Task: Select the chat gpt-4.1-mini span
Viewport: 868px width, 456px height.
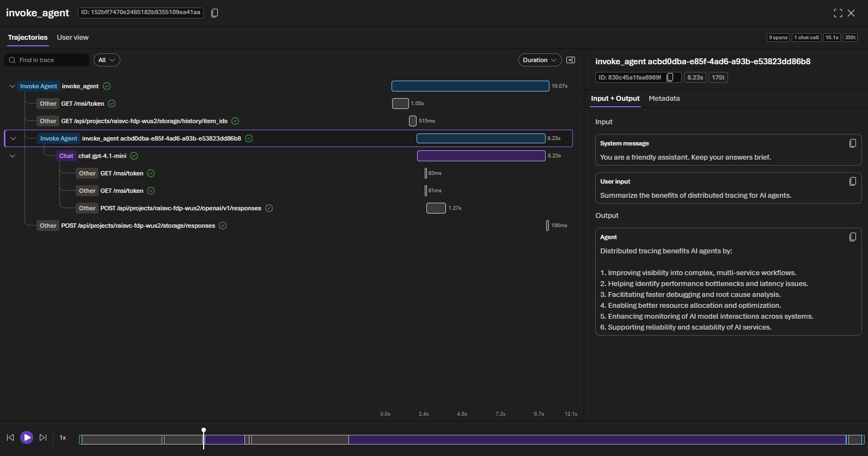Action: (x=289, y=156)
